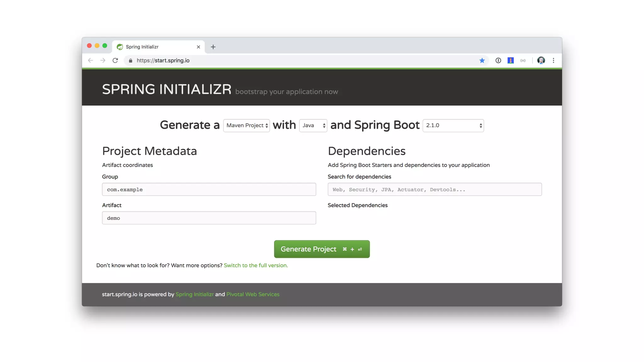Click the circular 1Password extension icon

[x=498, y=60]
